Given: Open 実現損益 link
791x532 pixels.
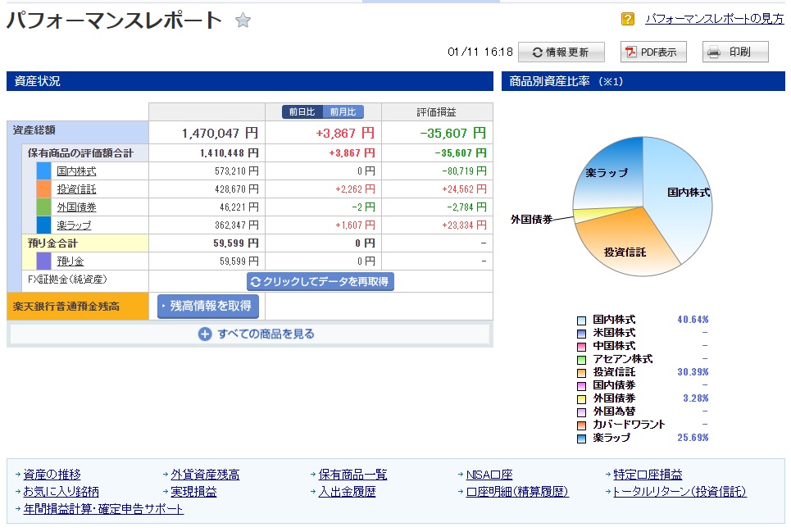Looking at the screenshot, I should pos(193,492).
